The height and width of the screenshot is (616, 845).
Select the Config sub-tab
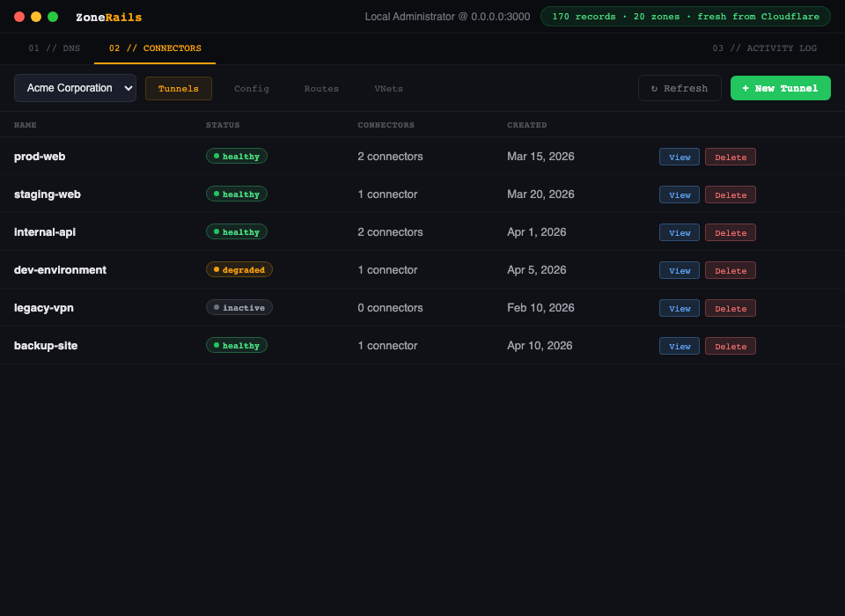[252, 89]
